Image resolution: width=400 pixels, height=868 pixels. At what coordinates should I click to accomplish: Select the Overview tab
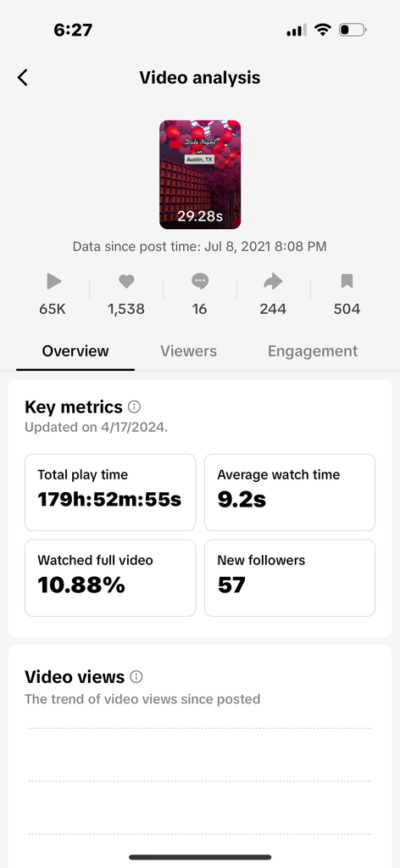(75, 351)
